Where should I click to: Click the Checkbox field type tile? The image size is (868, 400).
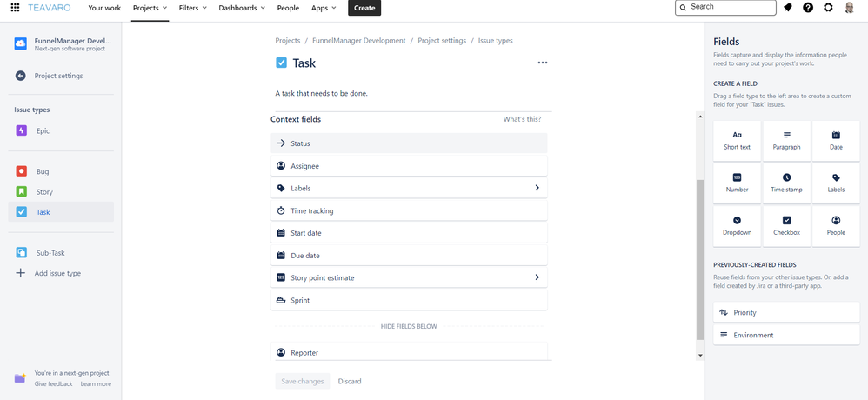[x=786, y=226]
